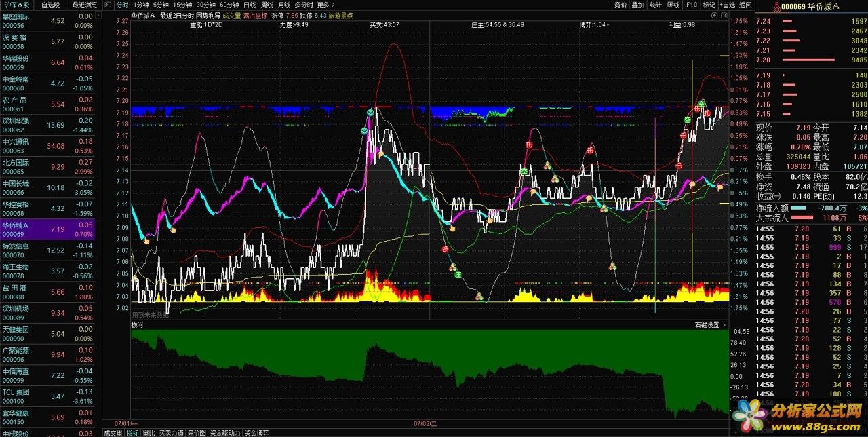Select 中信海直 000099 row

click(x=47, y=375)
